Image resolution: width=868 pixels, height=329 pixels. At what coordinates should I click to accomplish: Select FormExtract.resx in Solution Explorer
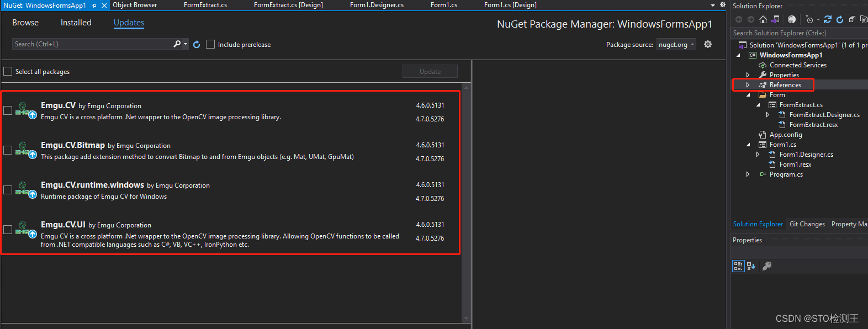pyautogui.click(x=813, y=125)
